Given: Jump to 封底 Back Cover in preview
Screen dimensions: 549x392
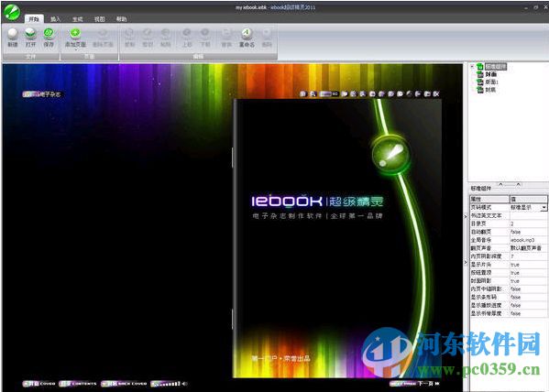Looking at the screenshot, I should pyautogui.click(x=124, y=384).
